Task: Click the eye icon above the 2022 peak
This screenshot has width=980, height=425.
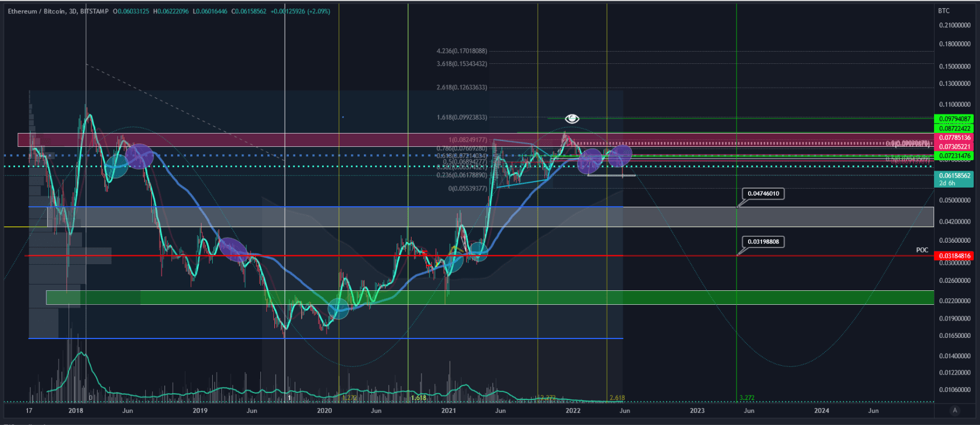Action: 572,118
